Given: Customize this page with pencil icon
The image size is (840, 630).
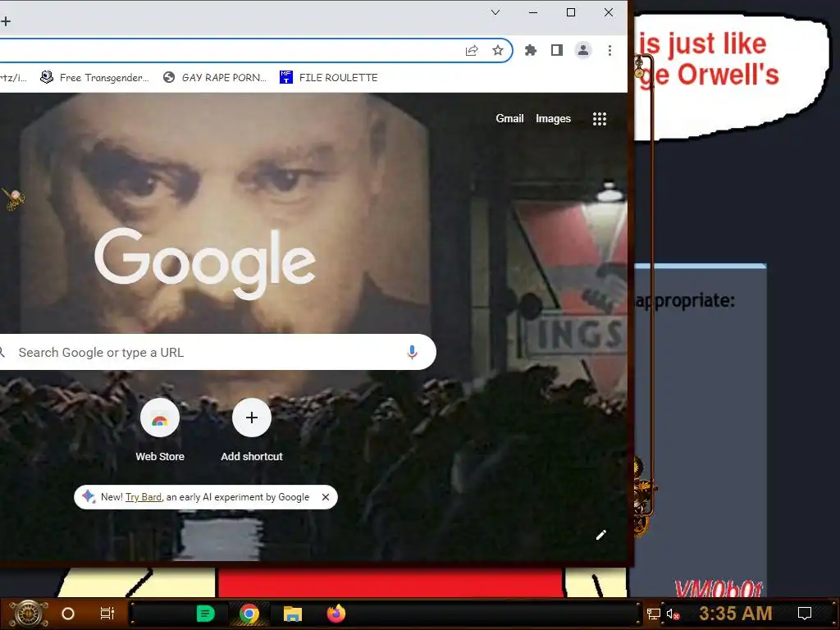Looking at the screenshot, I should coord(601,535).
